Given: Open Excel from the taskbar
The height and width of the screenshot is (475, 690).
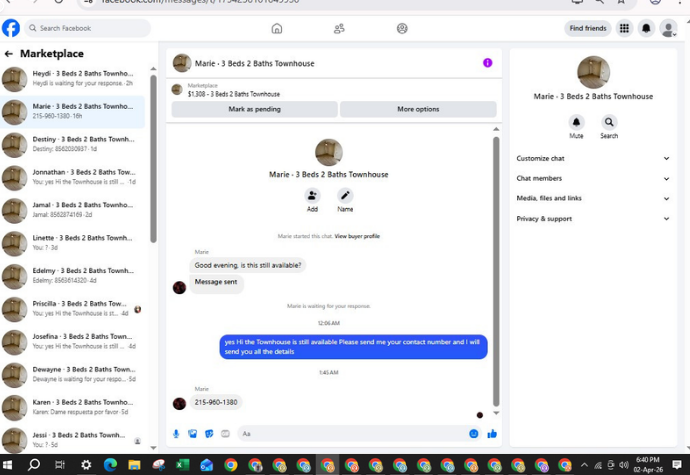Looking at the screenshot, I should [x=182, y=465].
